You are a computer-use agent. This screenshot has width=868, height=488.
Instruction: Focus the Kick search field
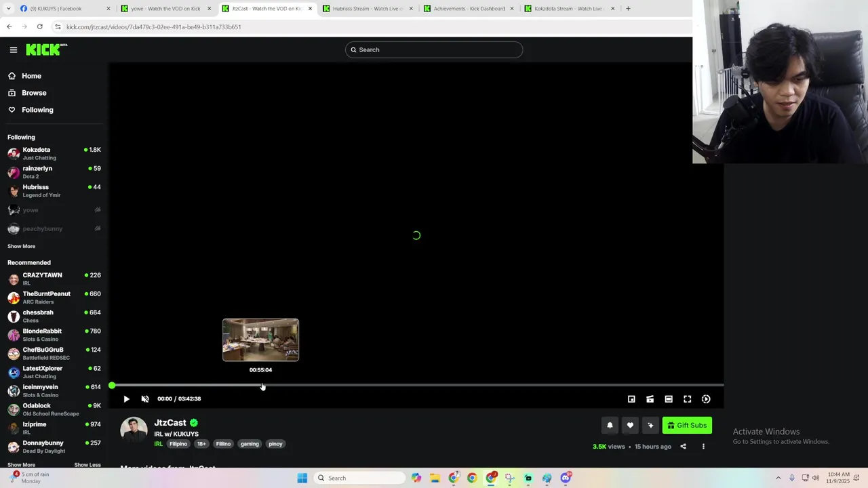click(434, 49)
